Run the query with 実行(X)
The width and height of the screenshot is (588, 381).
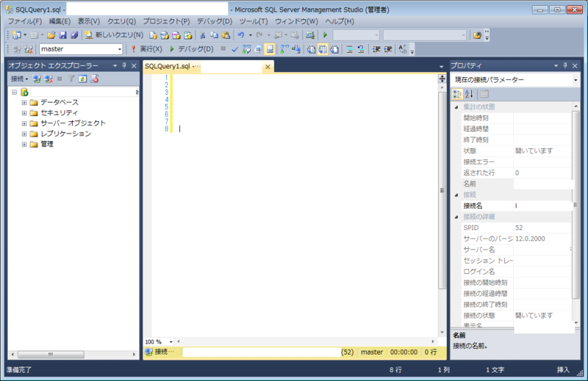click(x=146, y=49)
